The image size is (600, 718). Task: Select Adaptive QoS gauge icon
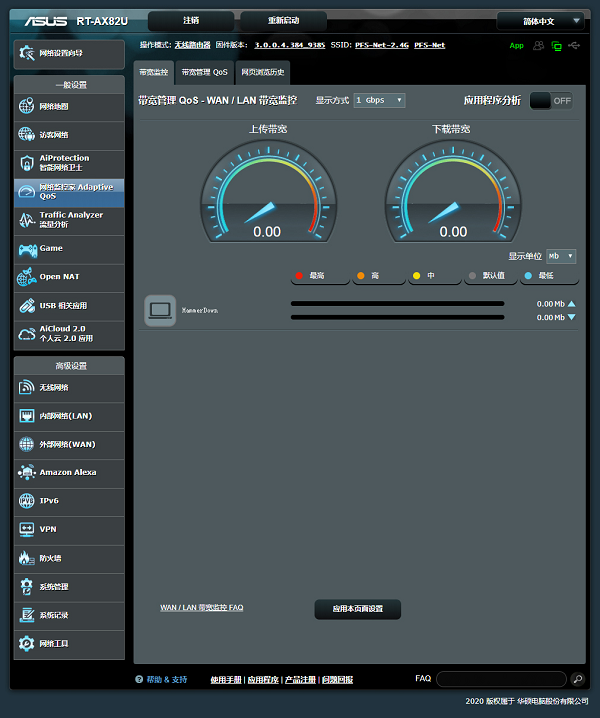(27, 191)
